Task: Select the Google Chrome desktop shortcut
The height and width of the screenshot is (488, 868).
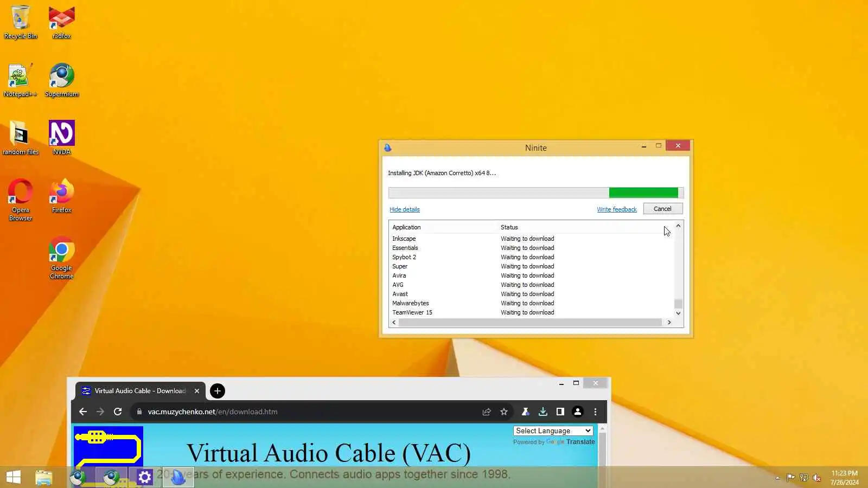Action: pyautogui.click(x=61, y=258)
